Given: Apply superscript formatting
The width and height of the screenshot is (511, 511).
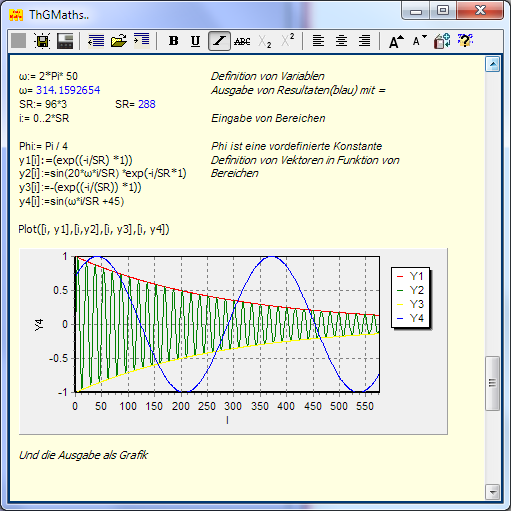Looking at the screenshot, I should pos(288,40).
